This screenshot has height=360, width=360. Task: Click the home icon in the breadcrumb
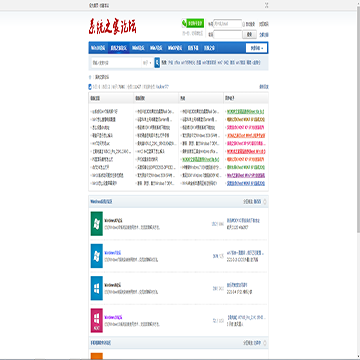click(90, 77)
